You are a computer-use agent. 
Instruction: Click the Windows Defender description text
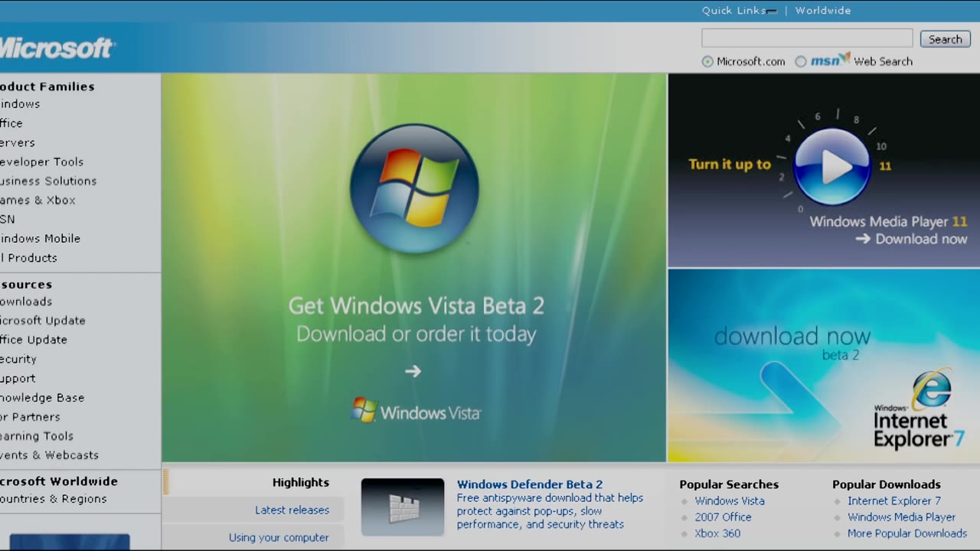550,511
